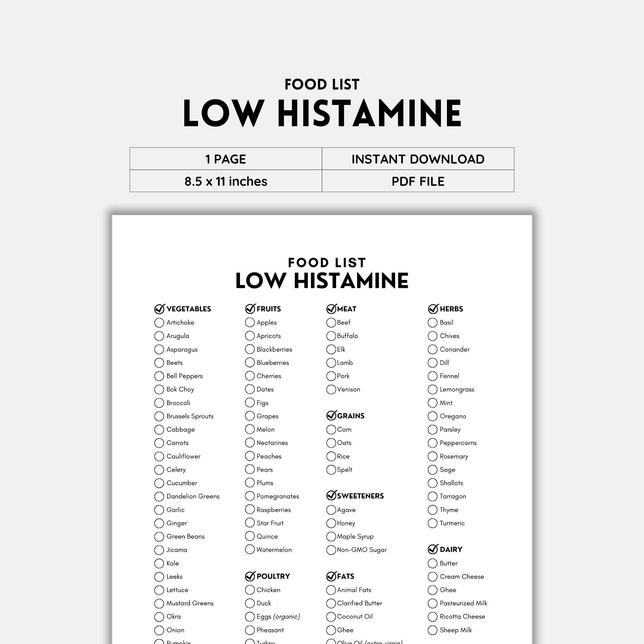The image size is (644, 644).
Task: Mark the Venison circle checkbox
Action: point(331,389)
